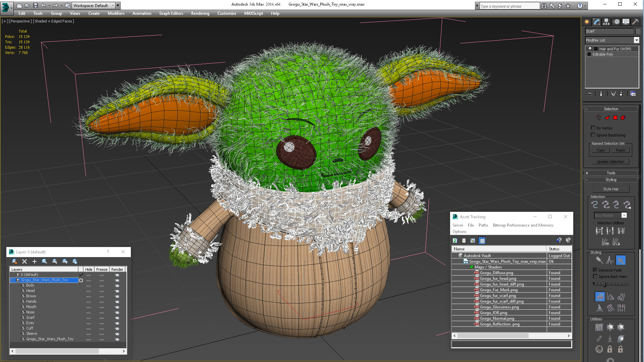Click the Pin Stack icon
The image size is (644, 362).
(590, 94)
